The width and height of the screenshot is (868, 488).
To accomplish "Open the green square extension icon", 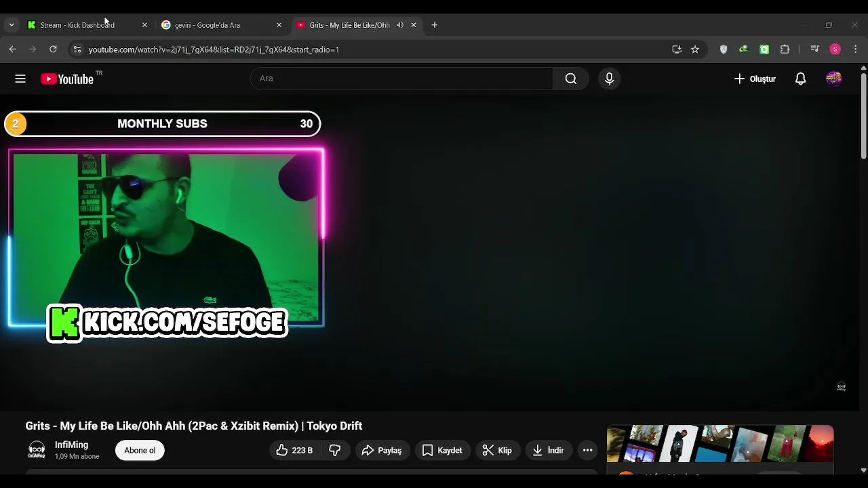I will tap(764, 49).
